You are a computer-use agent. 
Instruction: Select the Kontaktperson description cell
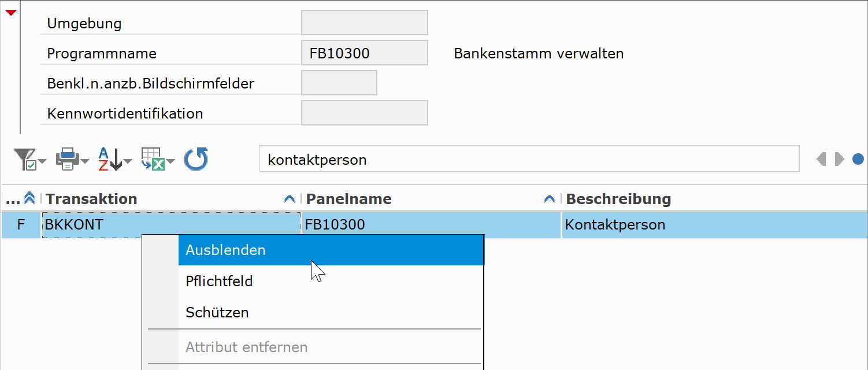[714, 224]
